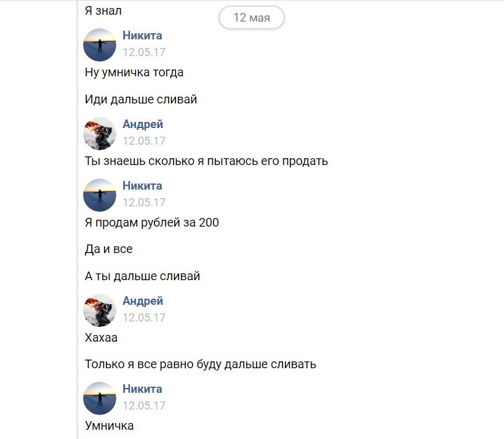
Task: Select the message 'Иди дальше сливай'
Action: [x=141, y=99]
